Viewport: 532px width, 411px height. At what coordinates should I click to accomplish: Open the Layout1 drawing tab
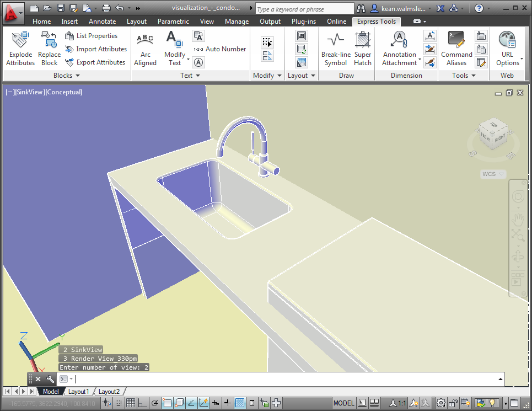[78, 392]
